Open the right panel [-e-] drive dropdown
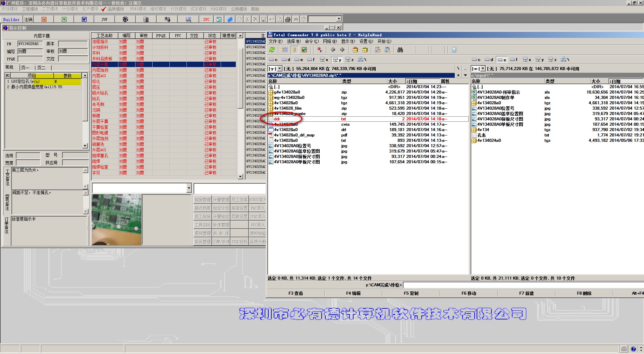This screenshot has width=644, height=354. pos(483,69)
